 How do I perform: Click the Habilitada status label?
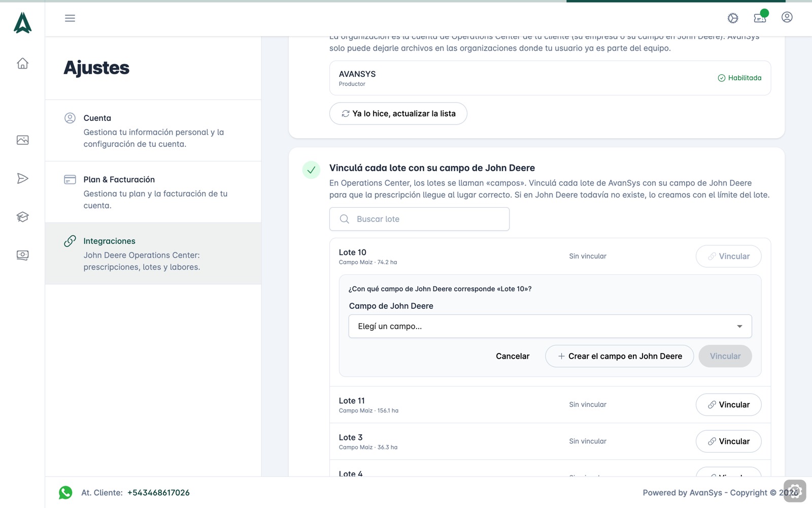click(740, 78)
